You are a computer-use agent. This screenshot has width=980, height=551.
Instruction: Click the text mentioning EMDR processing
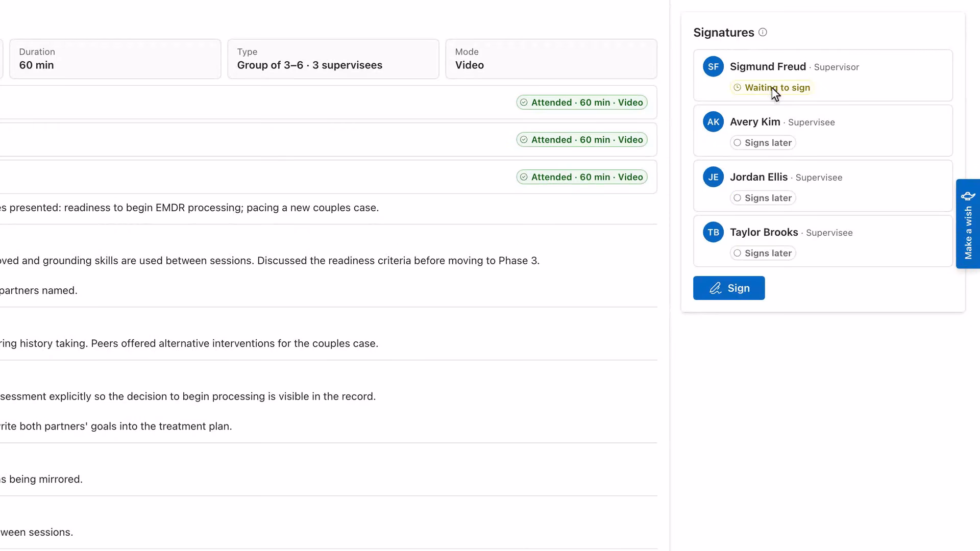(189, 208)
